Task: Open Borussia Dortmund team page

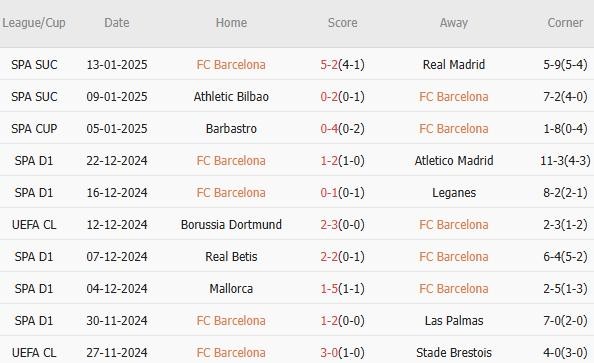Action: [231, 225]
